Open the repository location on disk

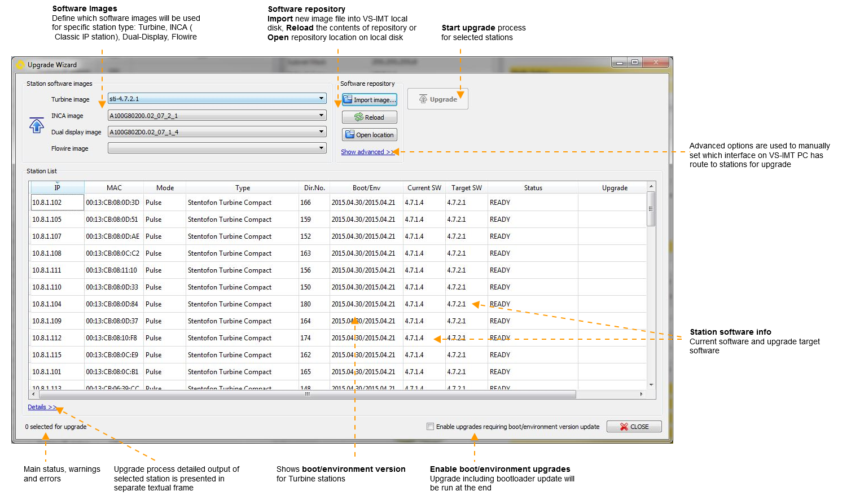point(370,135)
